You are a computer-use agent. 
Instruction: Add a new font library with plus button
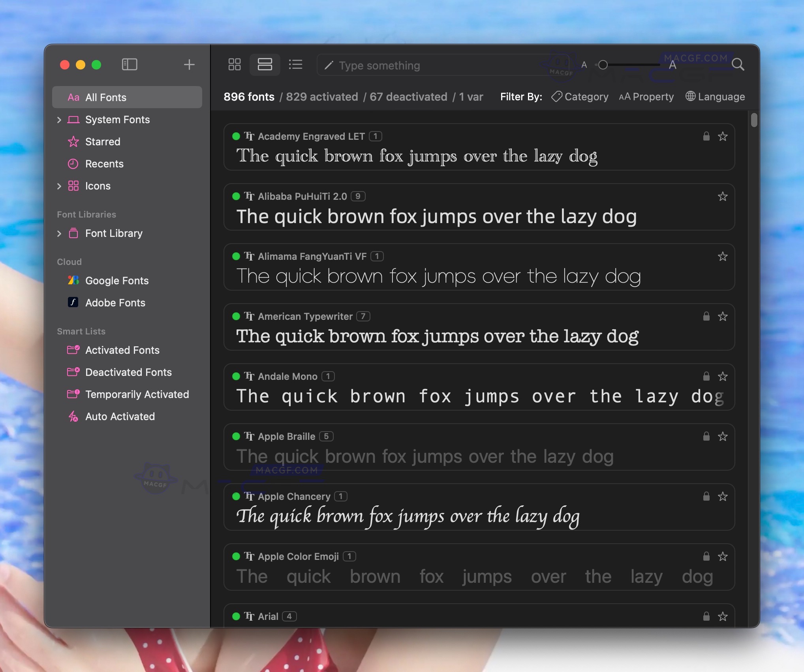[189, 64]
